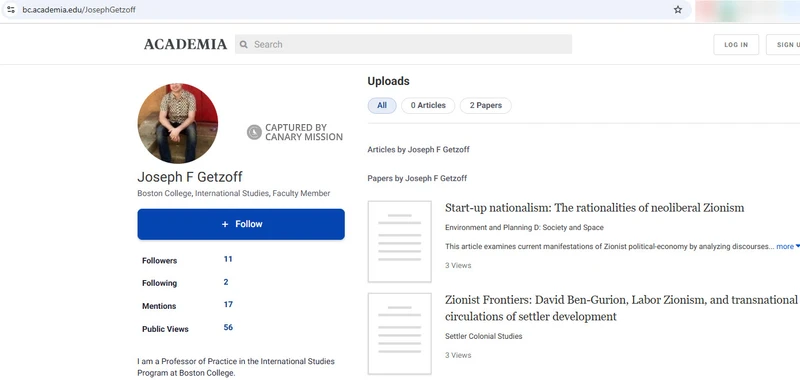Click the browser URL address text
800x380 pixels.
[x=79, y=10]
